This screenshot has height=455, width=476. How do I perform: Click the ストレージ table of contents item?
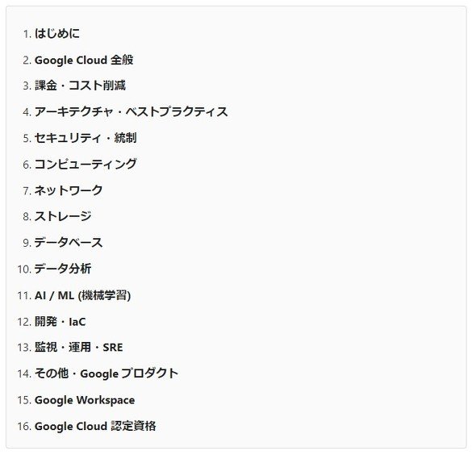tap(63, 216)
